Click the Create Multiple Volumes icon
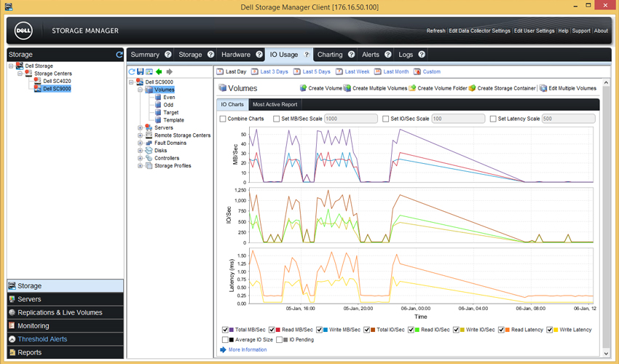Screen dimensions: 619x364 [347, 88]
